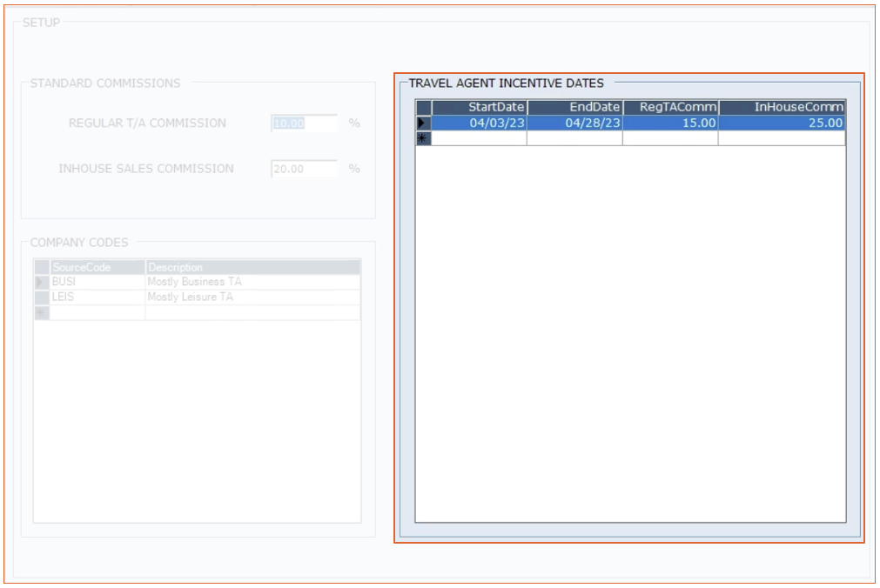Screen dimensions: 880x588
Task: Sort by the StartDate column header
Action: pos(480,107)
